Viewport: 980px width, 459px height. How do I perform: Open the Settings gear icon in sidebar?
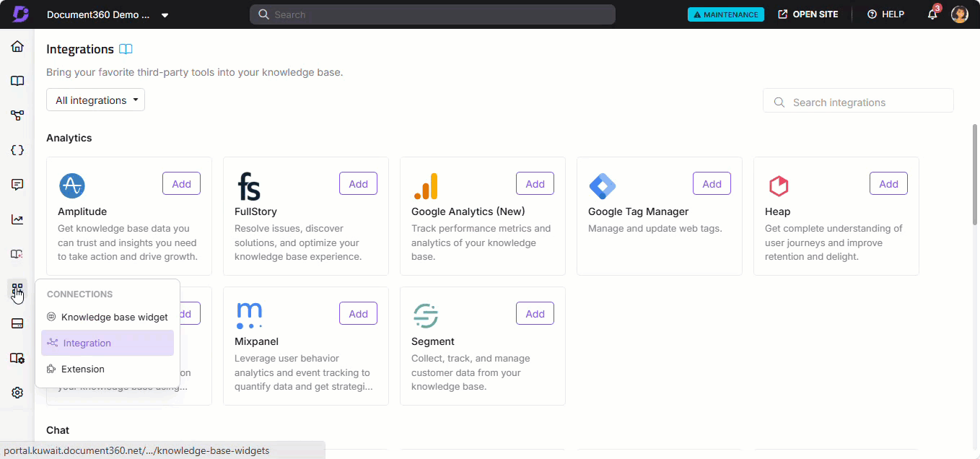point(17,393)
